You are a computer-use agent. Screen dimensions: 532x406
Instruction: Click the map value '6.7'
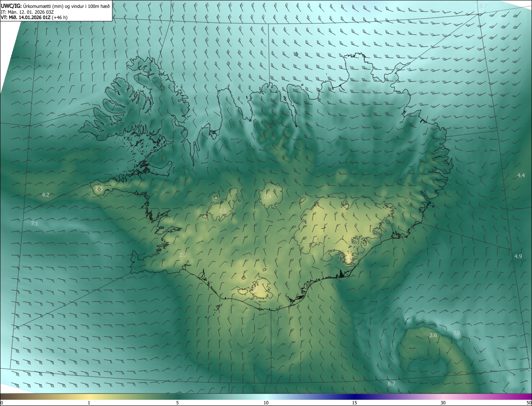(391, 384)
